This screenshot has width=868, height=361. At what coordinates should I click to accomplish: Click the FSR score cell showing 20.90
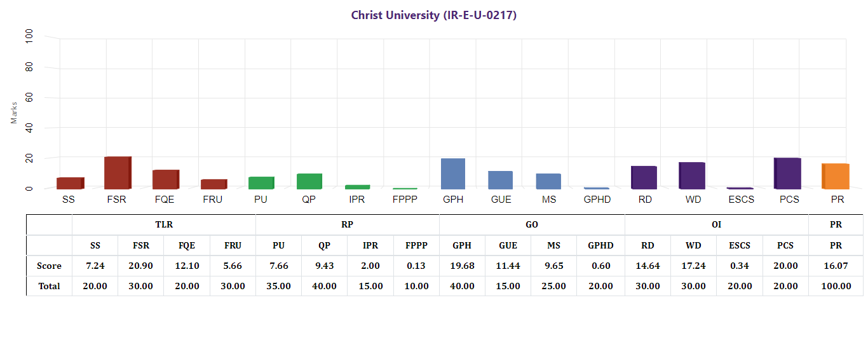pyautogui.click(x=140, y=266)
